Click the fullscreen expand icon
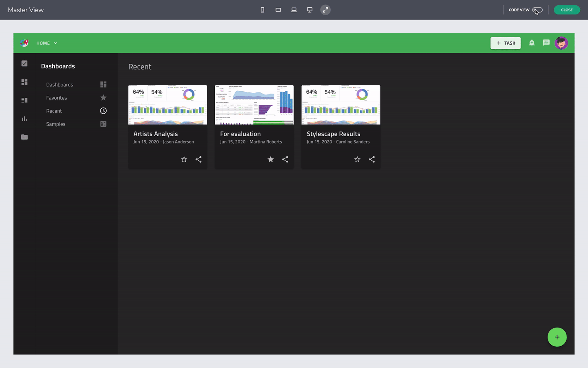The height and width of the screenshot is (368, 588). tap(325, 10)
